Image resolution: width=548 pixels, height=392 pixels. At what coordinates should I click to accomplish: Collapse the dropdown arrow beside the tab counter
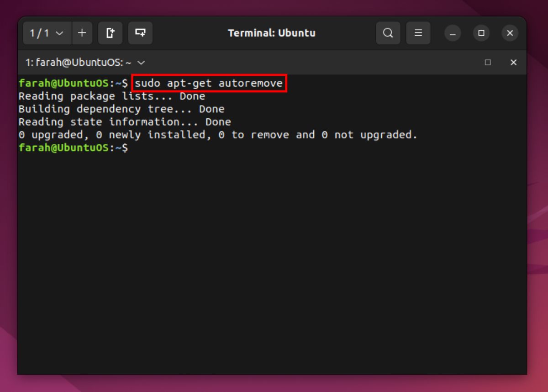point(58,33)
